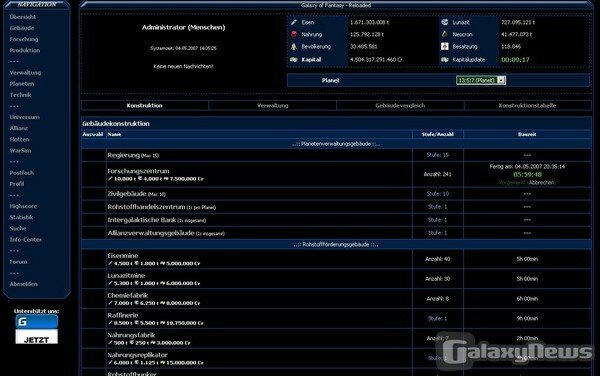The image size is (600, 376).
Task: Switch to the Konstruktion tab
Action: pos(145,105)
